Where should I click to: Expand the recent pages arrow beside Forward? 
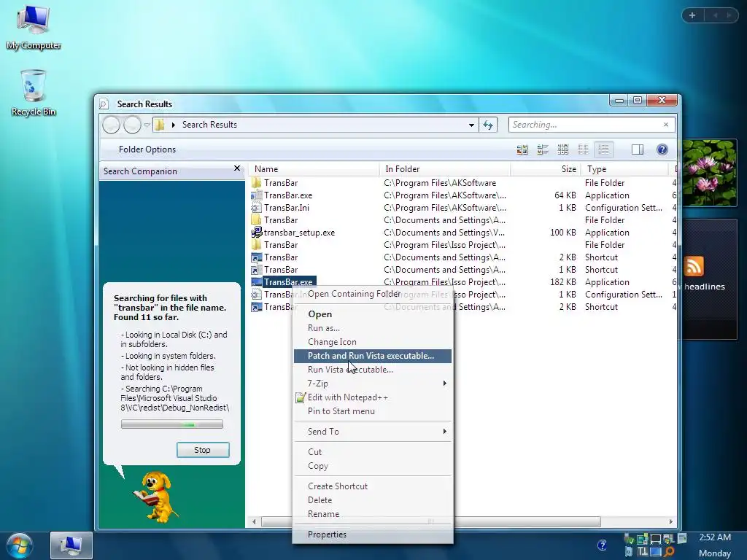147,125
